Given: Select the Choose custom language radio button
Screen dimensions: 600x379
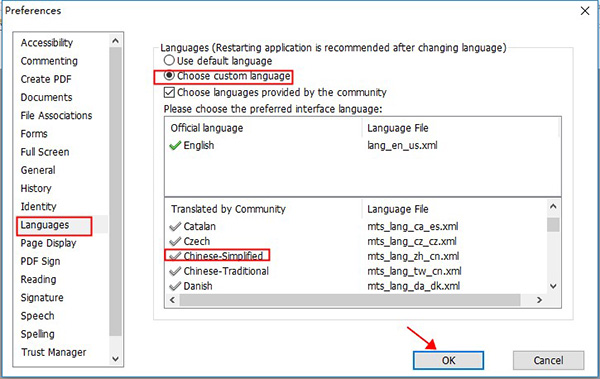Looking at the screenshot, I should point(169,76).
